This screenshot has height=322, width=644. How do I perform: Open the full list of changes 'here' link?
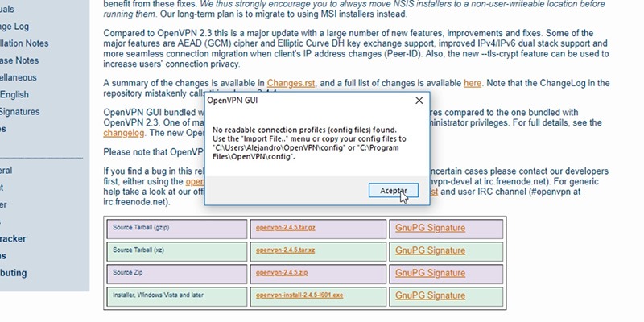pos(473,84)
